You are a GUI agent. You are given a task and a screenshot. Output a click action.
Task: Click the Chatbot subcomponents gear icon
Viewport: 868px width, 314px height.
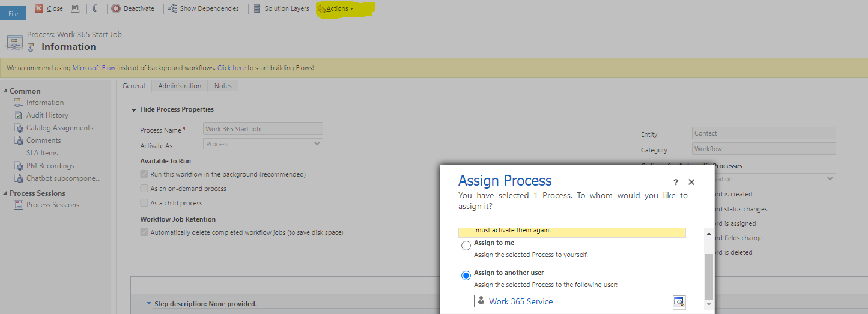(19, 178)
